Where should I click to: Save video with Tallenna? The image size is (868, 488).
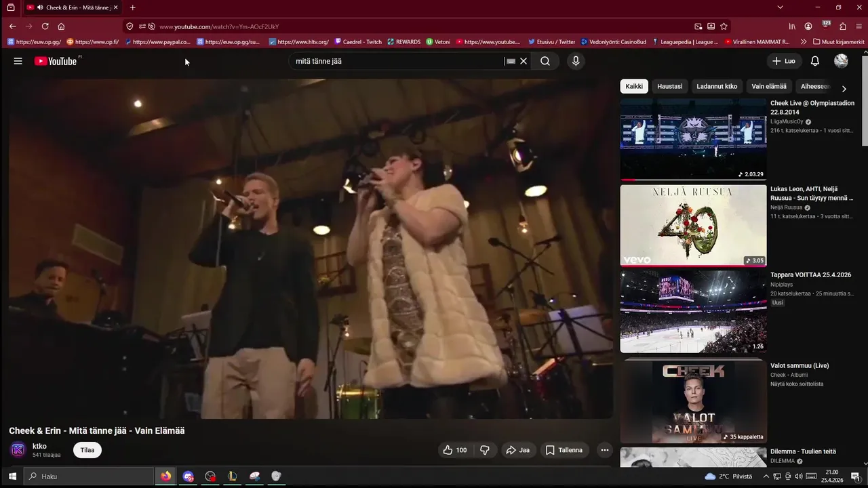pyautogui.click(x=564, y=450)
